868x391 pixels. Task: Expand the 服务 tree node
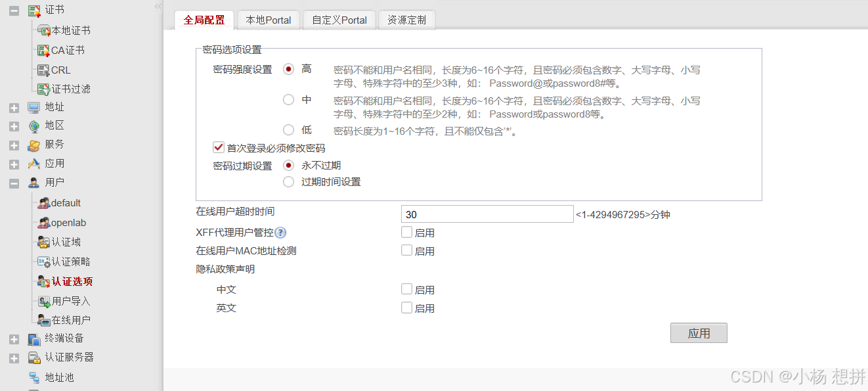pyautogui.click(x=14, y=145)
